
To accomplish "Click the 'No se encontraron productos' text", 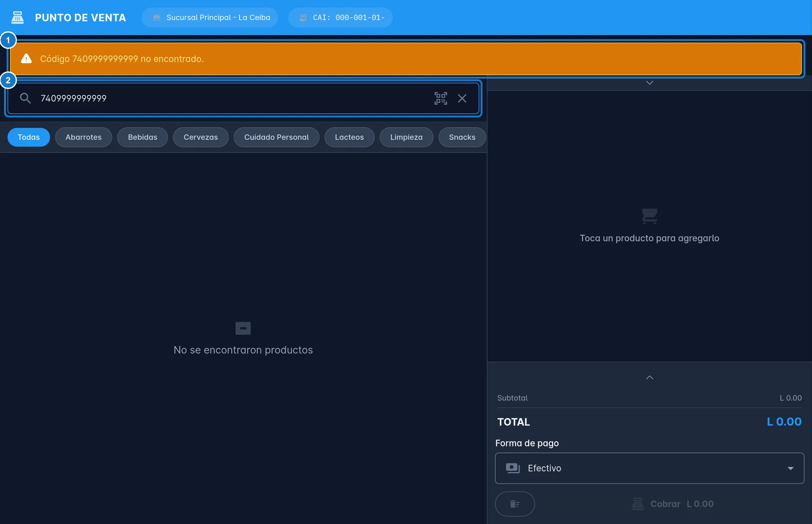I will tap(243, 350).
